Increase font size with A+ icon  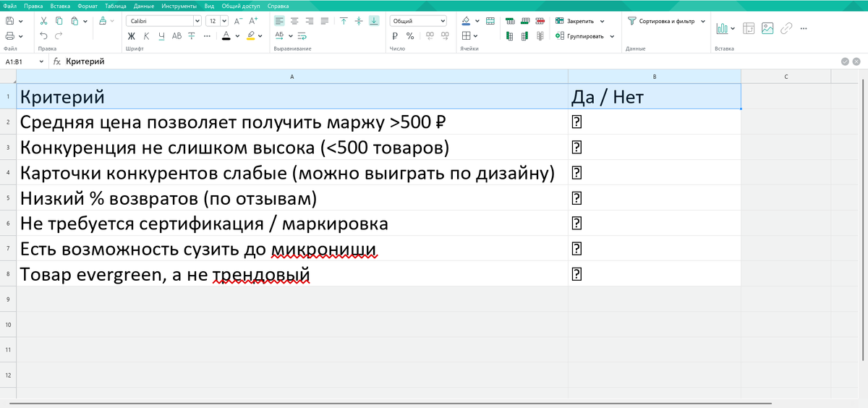pyautogui.click(x=253, y=21)
